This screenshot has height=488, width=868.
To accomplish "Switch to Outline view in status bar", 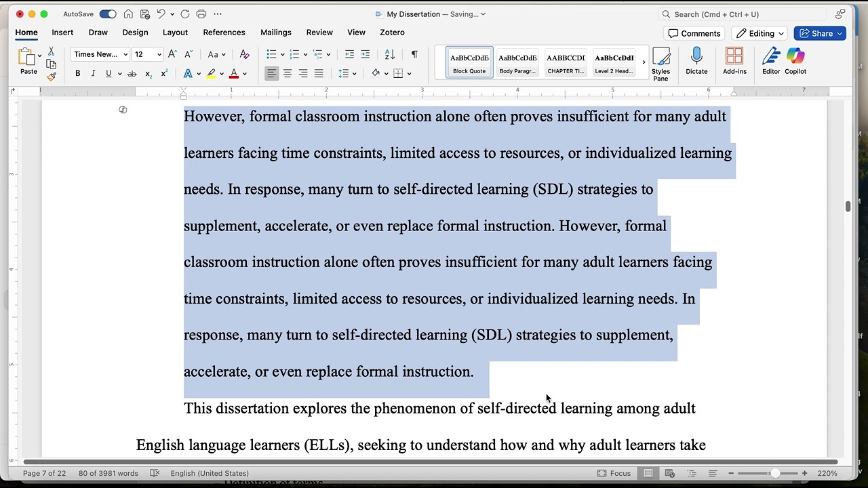I will pyautogui.click(x=692, y=473).
